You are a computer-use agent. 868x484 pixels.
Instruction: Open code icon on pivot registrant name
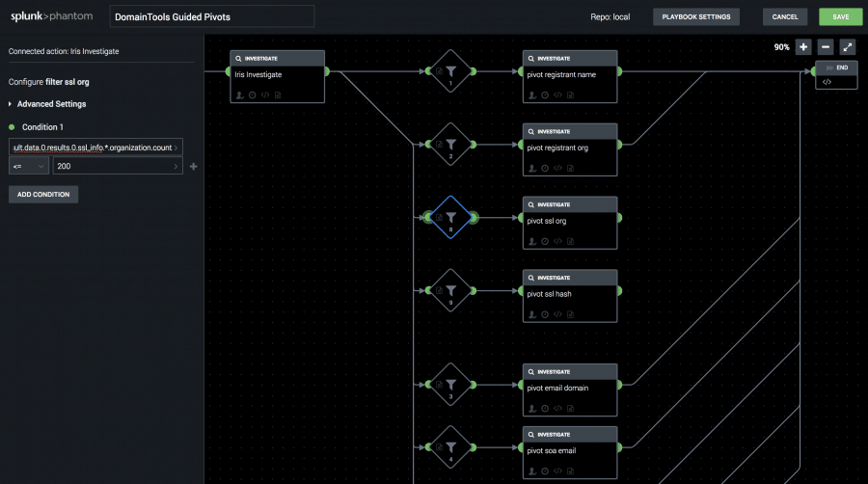tap(558, 95)
